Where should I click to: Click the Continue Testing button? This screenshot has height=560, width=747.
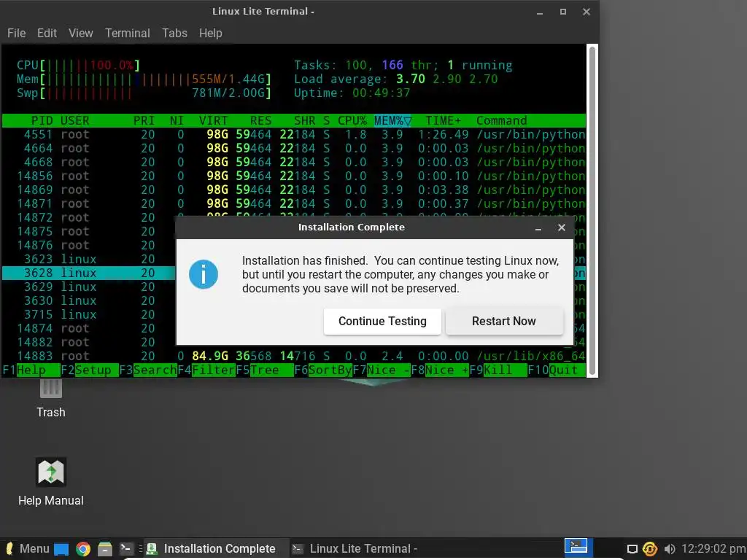tap(382, 322)
